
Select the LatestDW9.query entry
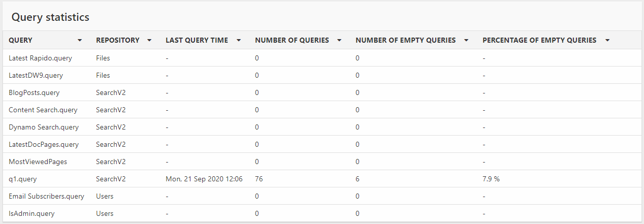tap(36, 75)
